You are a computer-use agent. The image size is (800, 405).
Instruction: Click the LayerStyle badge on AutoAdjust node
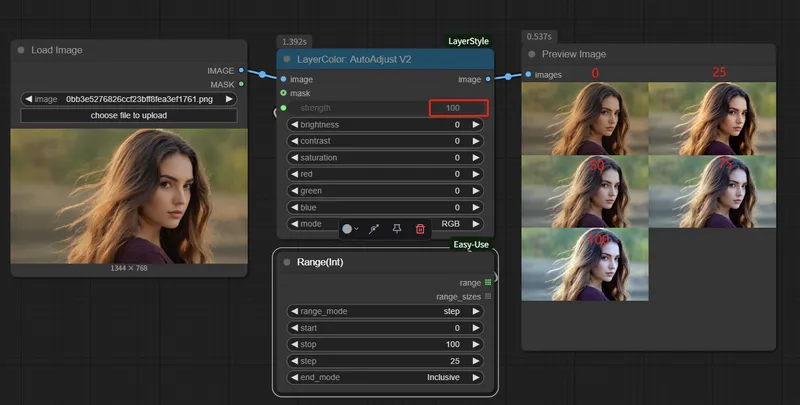tap(467, 42)
